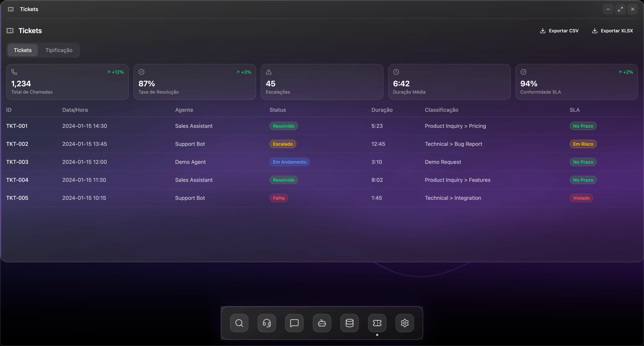Click the warning triangle on Escalações card
Screen dimensions: 644x346
click(269, 72)
